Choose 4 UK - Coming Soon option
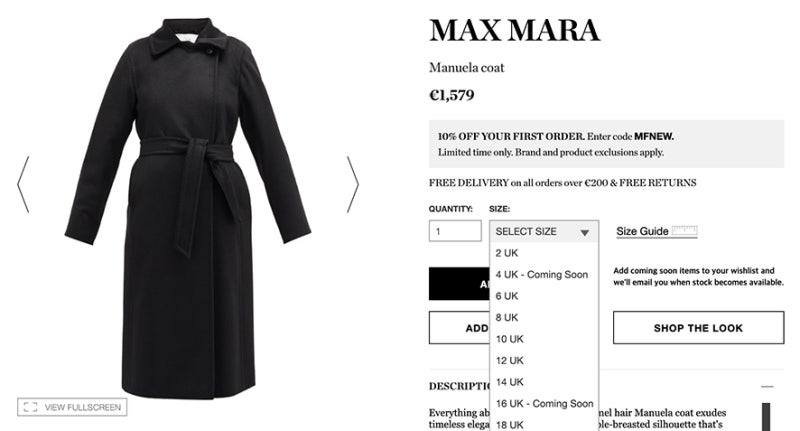The height and width of the screenshot is (431, 800). [544, 274]
